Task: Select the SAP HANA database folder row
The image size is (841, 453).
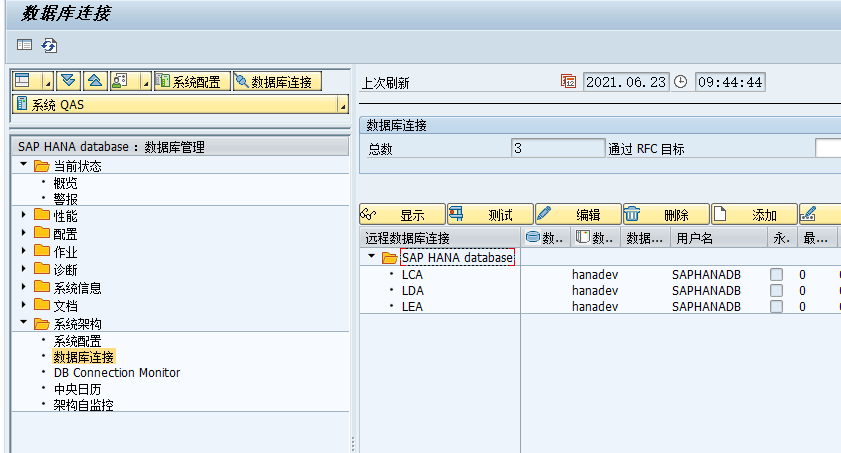Action: click(x=458, y=257)
